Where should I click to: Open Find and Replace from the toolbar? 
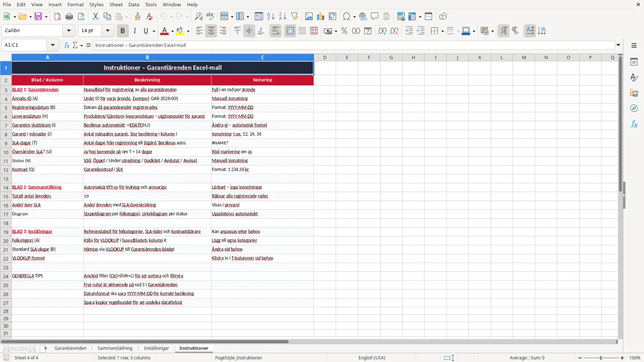(x=199, y=16)
